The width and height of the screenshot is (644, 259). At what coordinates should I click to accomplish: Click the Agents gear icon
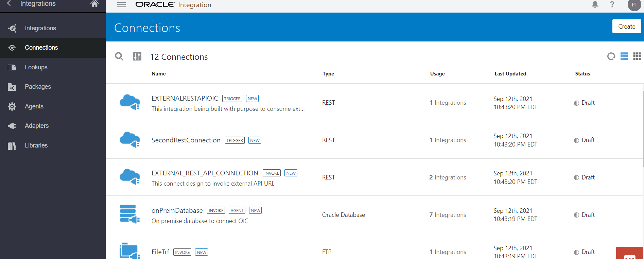[12, 106]
